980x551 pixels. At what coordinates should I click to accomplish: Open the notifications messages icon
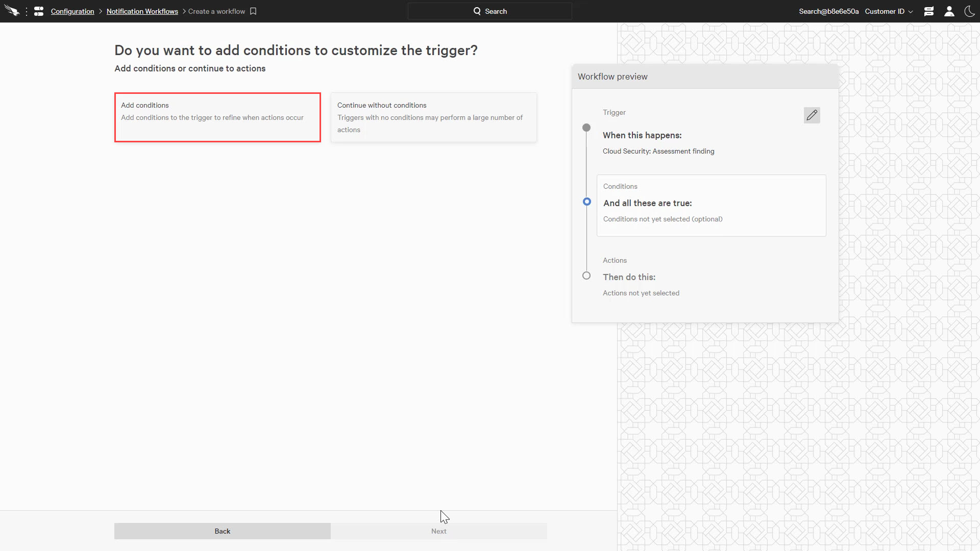point(929,11)
